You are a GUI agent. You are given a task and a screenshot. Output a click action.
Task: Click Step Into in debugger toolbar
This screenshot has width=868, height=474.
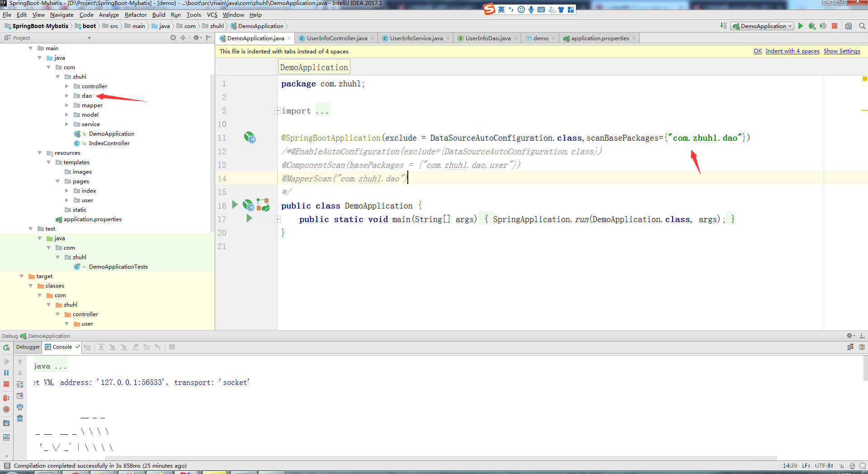coord(113,347)
